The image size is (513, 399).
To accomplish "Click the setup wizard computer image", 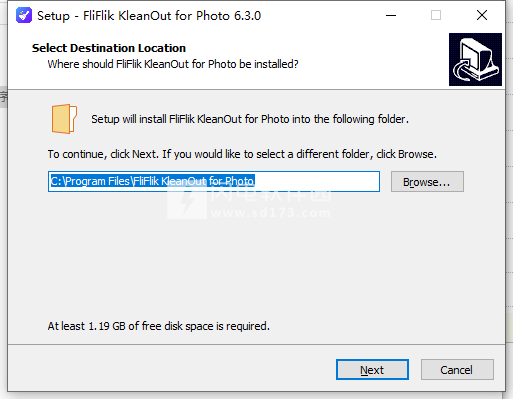I will point(475,59).
